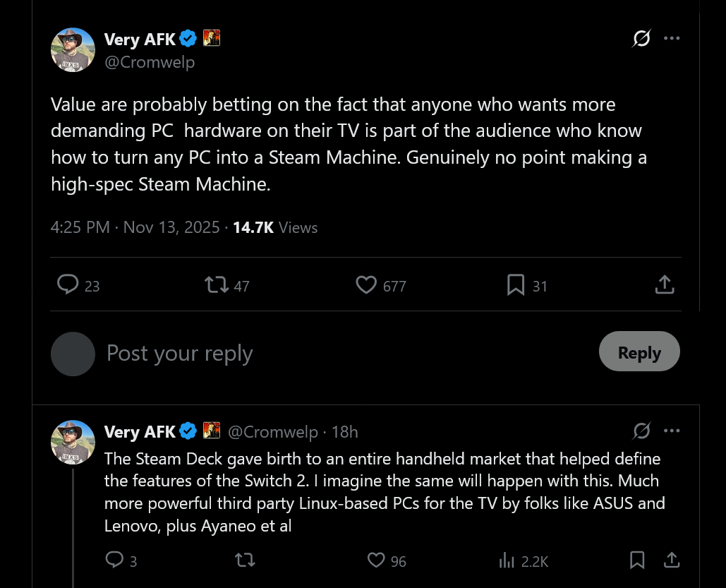This screenshot has height=588, width=726.
Task: Bookmark the main tweet
Action: (x=514, y=284)
